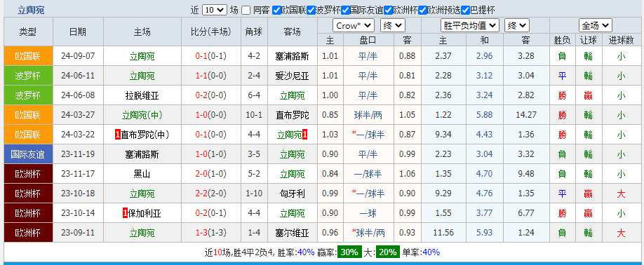Viewport: 644px width, 265px height.
Task: Click the 大 result on 23-10-18
Action: coord(621,193)
